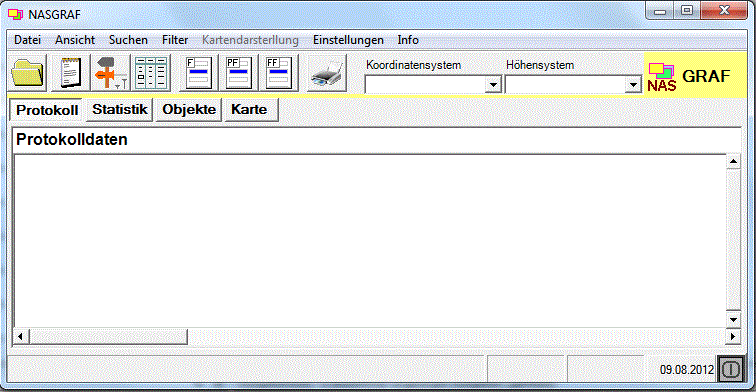This screenshot has height=392, width=756.
Task: Open the Höhensystem dropdown arrow
Action: (x=633, y=85)
